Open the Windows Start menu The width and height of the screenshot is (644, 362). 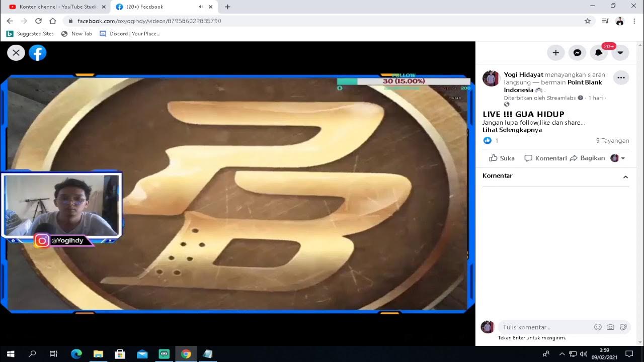click(11, 354)
